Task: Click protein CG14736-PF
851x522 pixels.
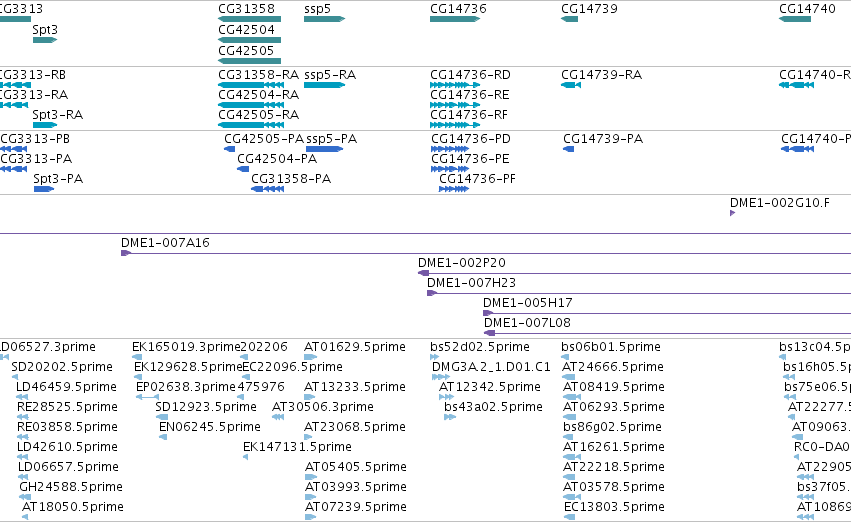Action: tap(454, 189)
